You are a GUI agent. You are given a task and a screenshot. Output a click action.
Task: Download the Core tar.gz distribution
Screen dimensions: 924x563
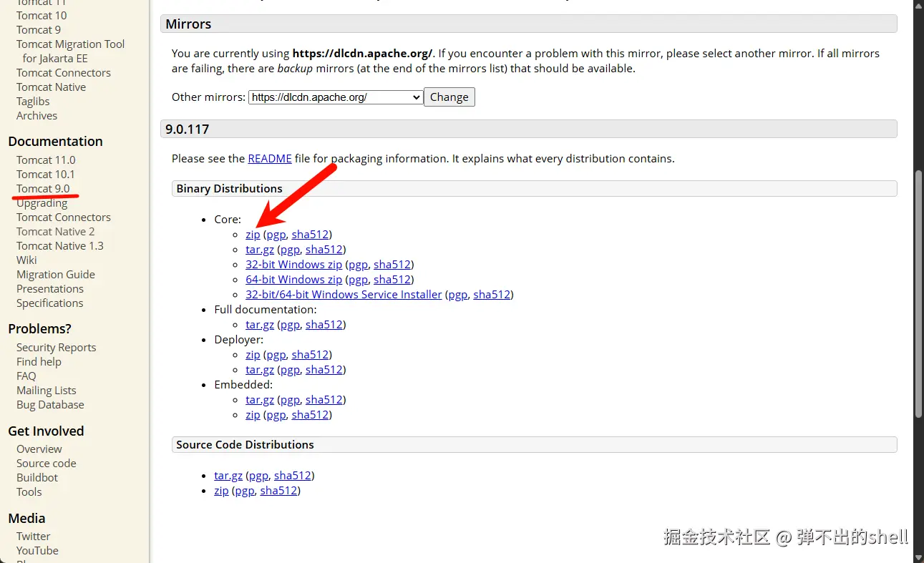(260, 250)
